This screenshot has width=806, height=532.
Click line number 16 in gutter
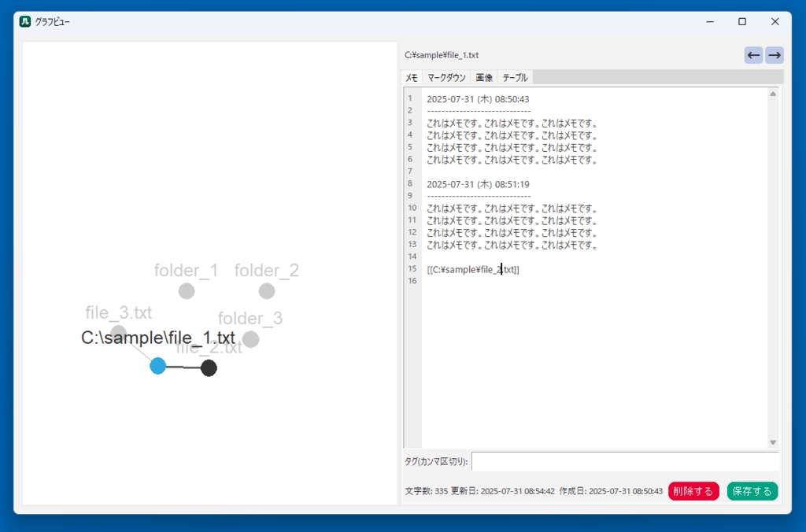pyautogui.click(x=412, y=281)
